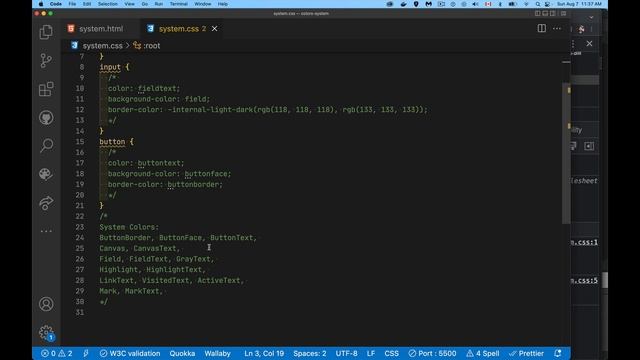This screenshot has height=360, width=640.
Task: Open the Extensions view
Action: point(46,89)
